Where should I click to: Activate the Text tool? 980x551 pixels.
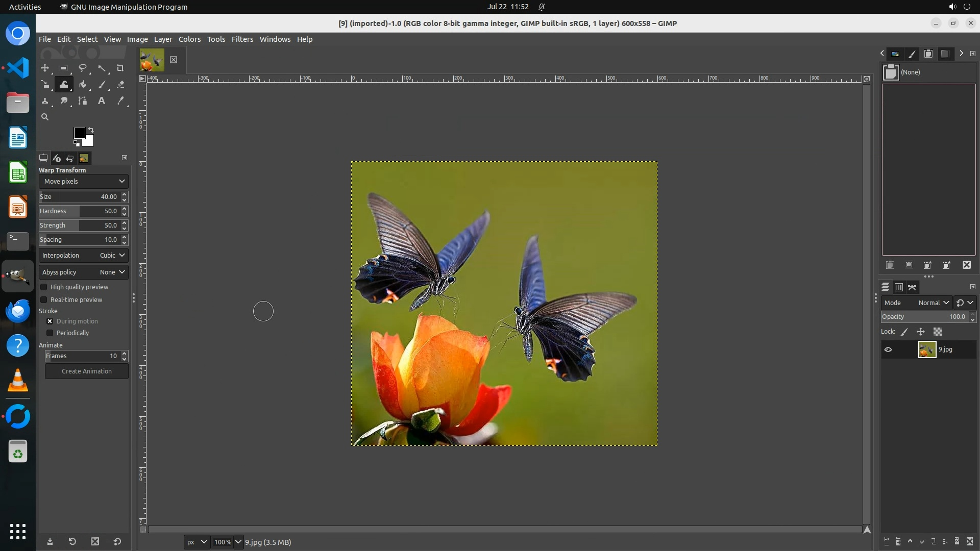pos(102,101)
